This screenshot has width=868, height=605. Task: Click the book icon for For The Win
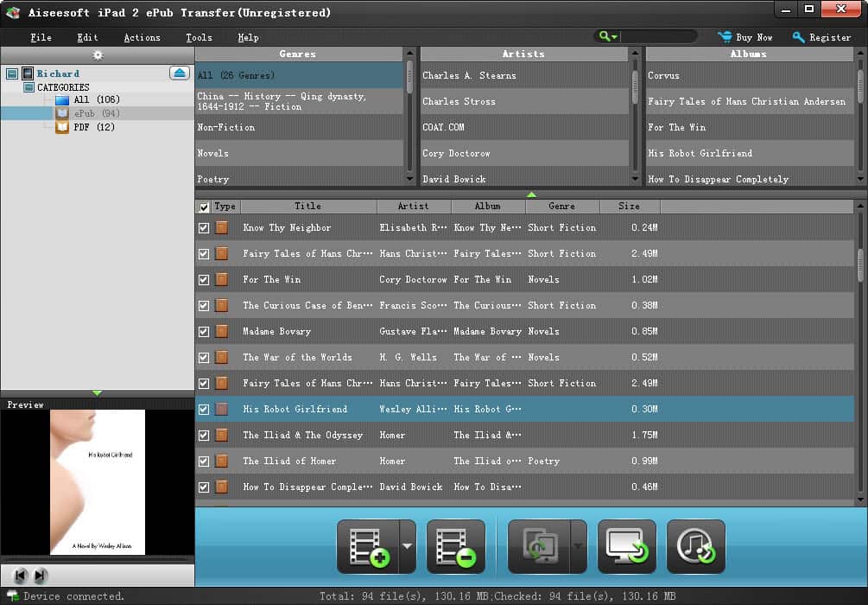(221, 279)
